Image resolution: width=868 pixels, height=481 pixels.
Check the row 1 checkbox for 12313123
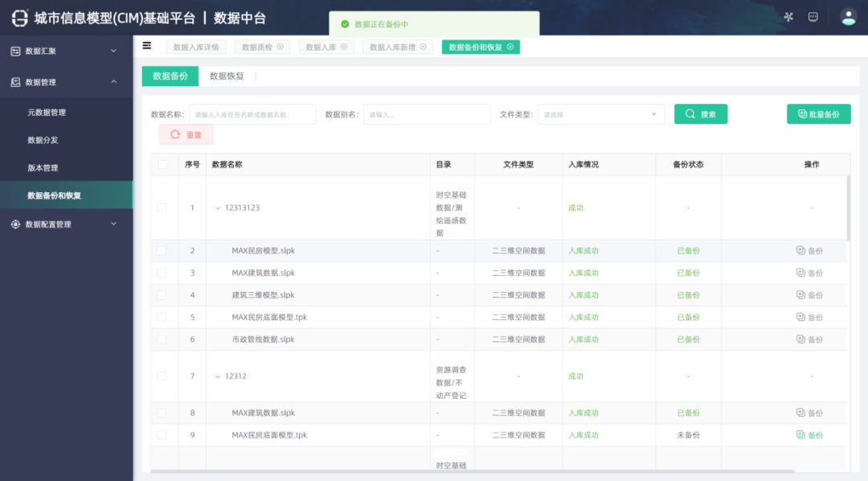tap(162, 208)
